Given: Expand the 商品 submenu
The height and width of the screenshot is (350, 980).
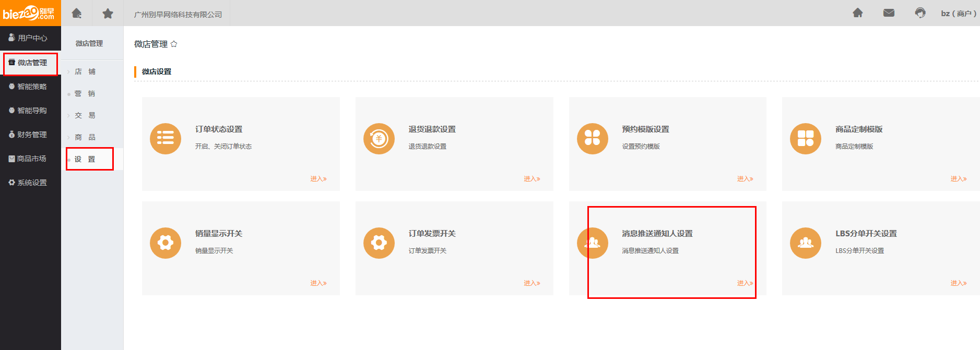Looking at the screenshot, I should tap(85, 137).
